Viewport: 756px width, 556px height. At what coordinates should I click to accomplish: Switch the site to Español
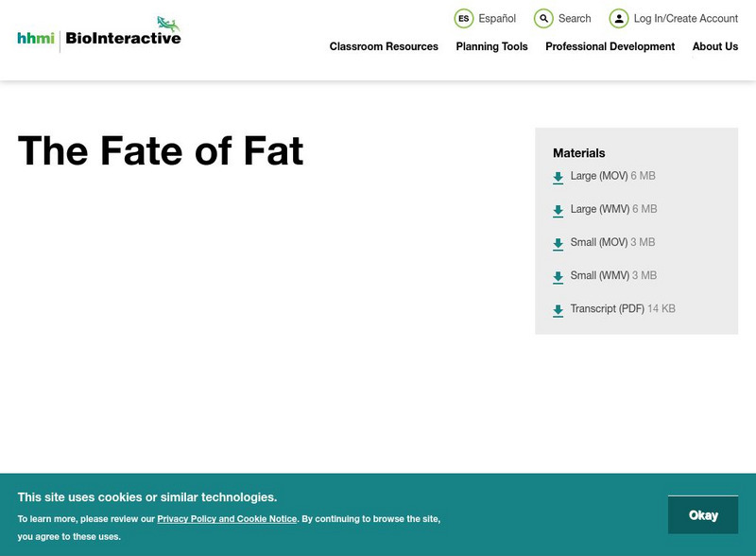(498, 18)
